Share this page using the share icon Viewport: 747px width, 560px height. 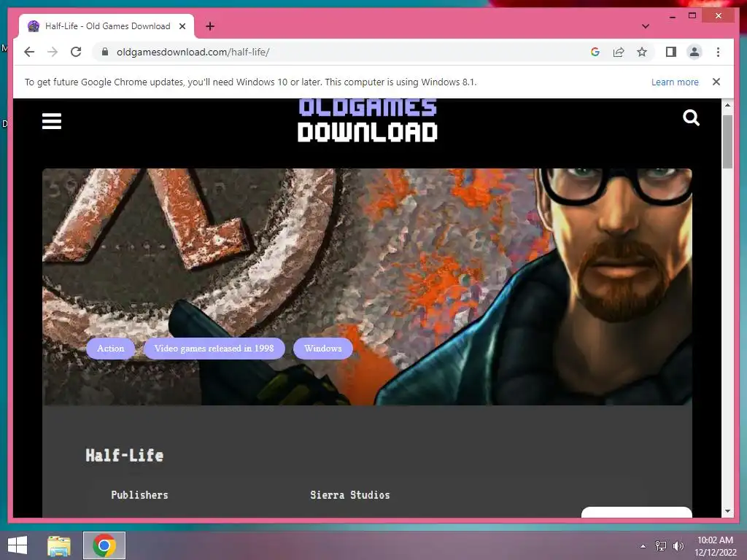point(619,52)
